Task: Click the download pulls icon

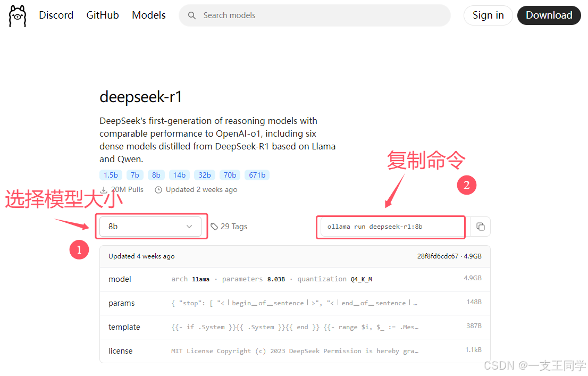Action: (x=104, y=190)
